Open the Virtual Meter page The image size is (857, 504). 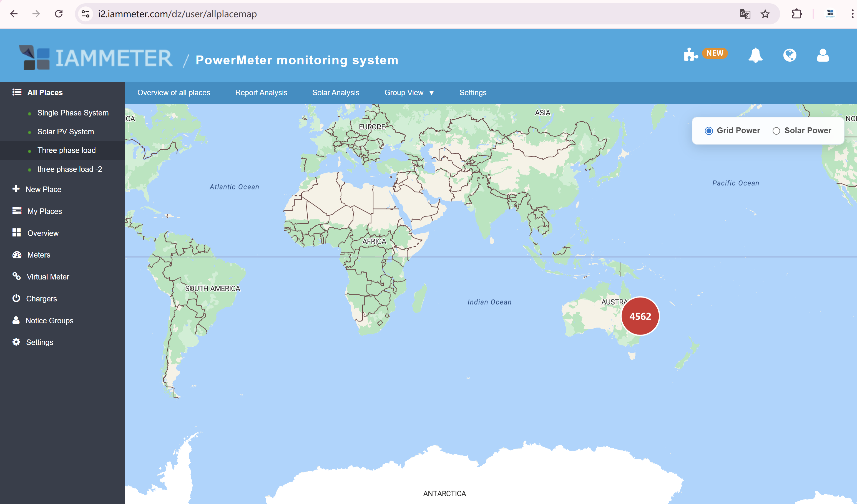(x=48, y=277)
